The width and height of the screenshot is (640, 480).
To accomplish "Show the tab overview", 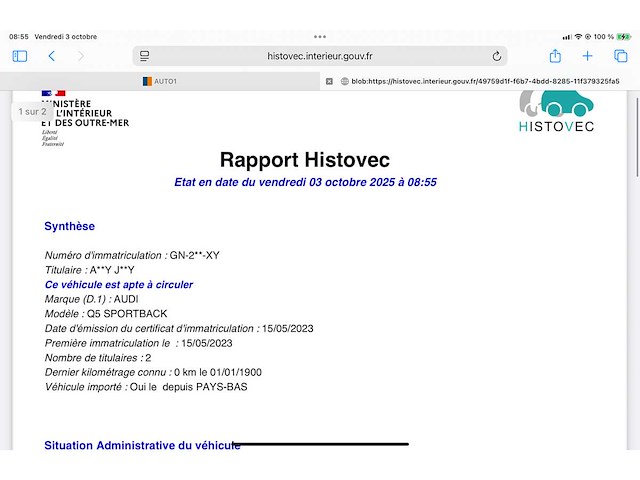I will pyautogui.click(x=620, y=56).
